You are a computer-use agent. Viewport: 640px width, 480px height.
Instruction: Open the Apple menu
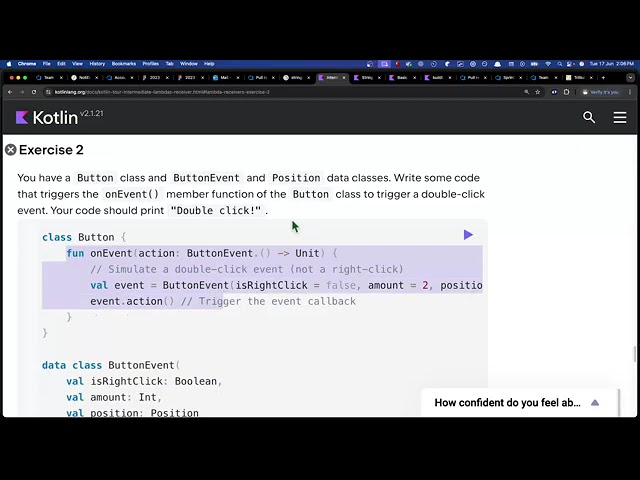9,64
